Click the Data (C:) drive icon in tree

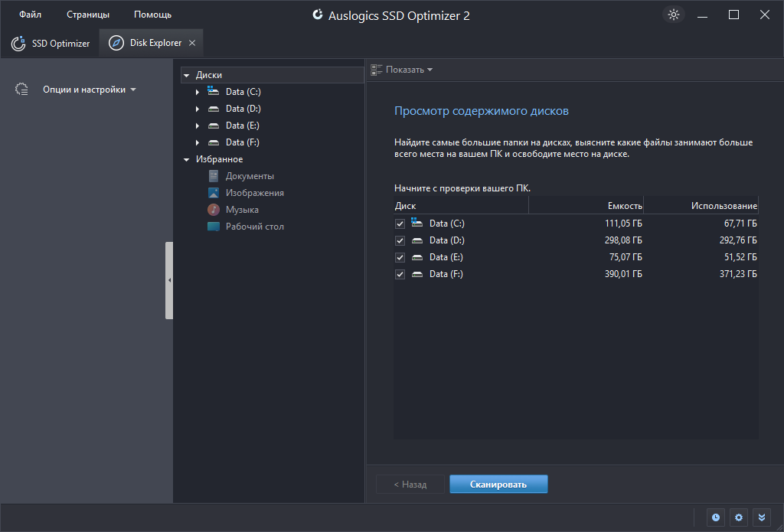[214, 92]
